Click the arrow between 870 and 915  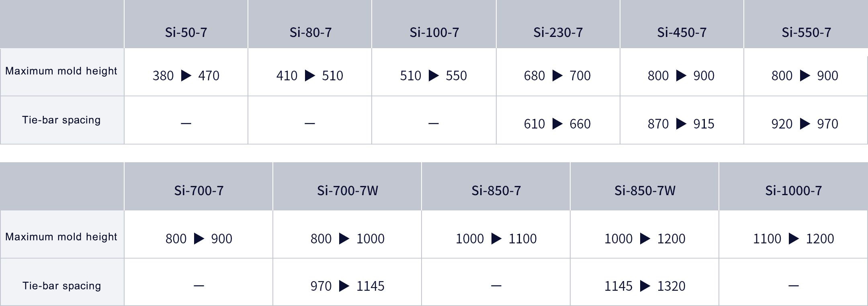[x=681, y=124]
